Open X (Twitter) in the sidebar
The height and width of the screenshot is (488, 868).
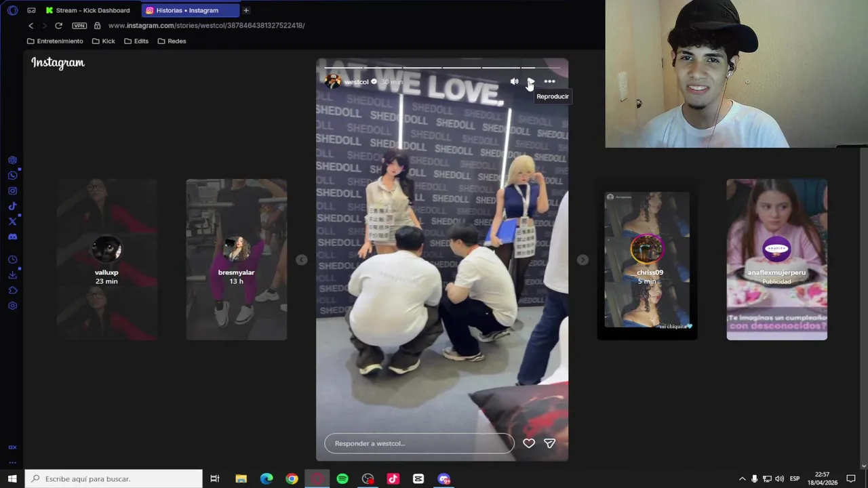coord(12,222)
